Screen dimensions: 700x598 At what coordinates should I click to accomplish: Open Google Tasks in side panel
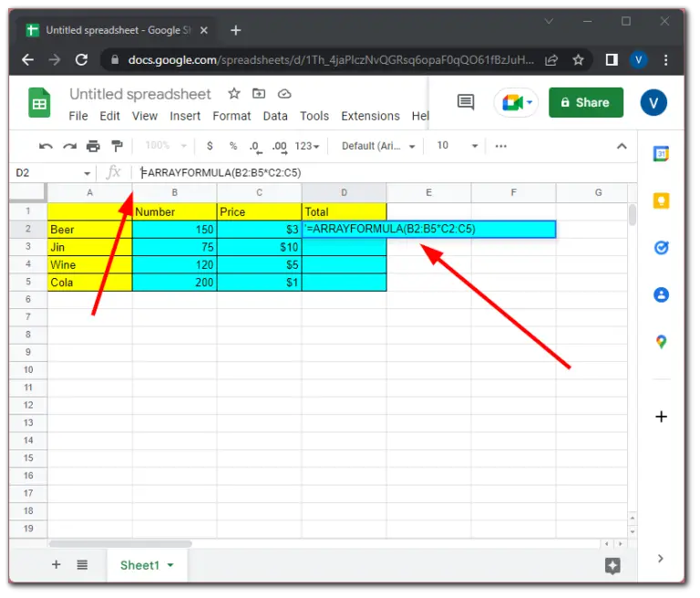coord(662,248)
